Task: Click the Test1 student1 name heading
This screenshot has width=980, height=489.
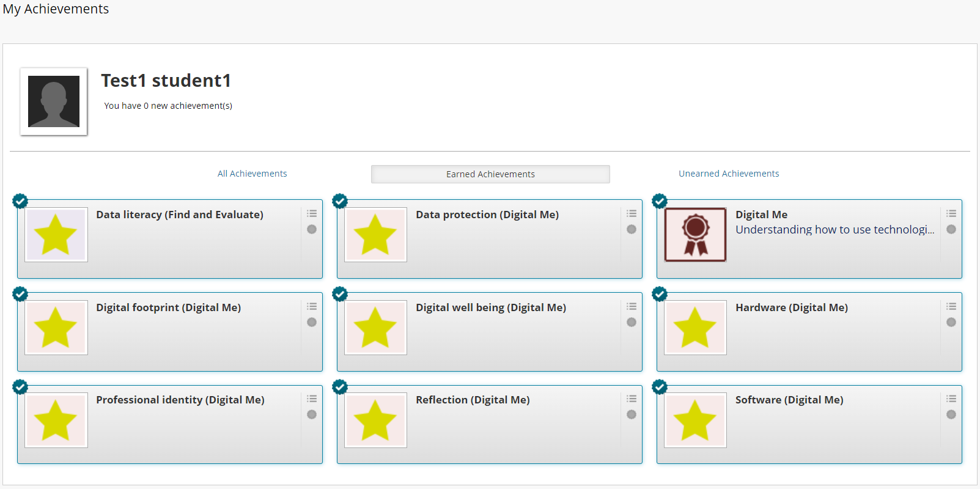Action: [166, 81]
